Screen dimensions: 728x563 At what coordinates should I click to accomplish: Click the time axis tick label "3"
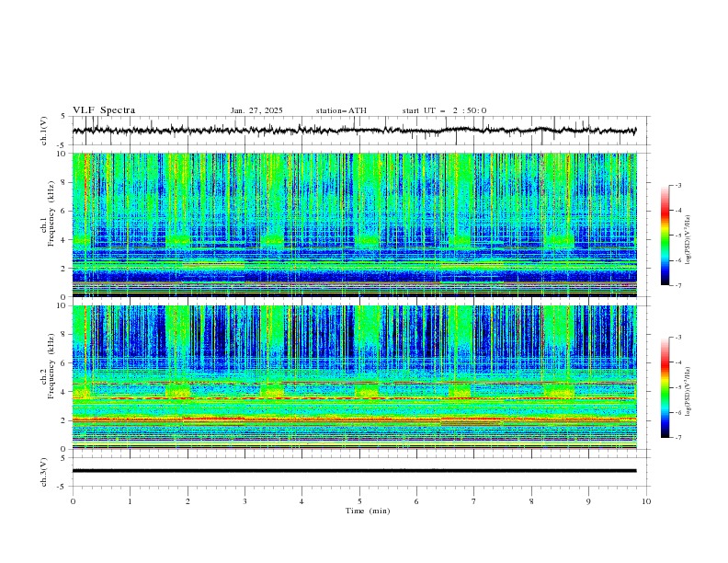(245, 501)
